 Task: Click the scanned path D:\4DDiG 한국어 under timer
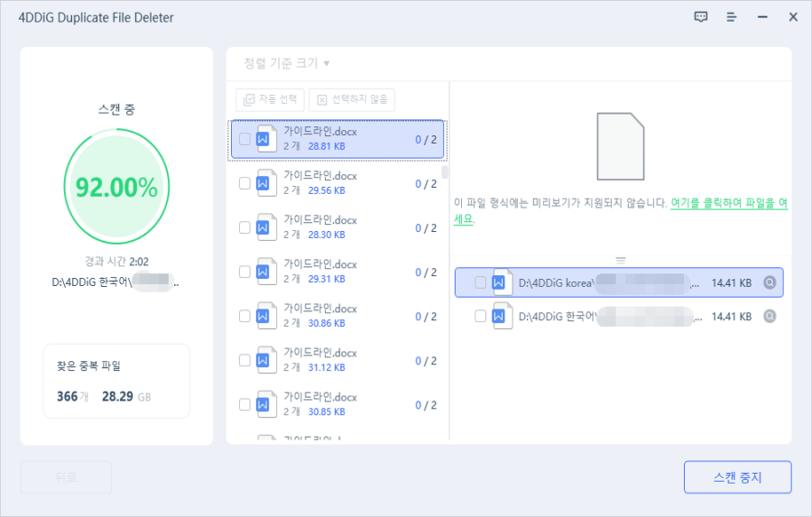(115, 282)
